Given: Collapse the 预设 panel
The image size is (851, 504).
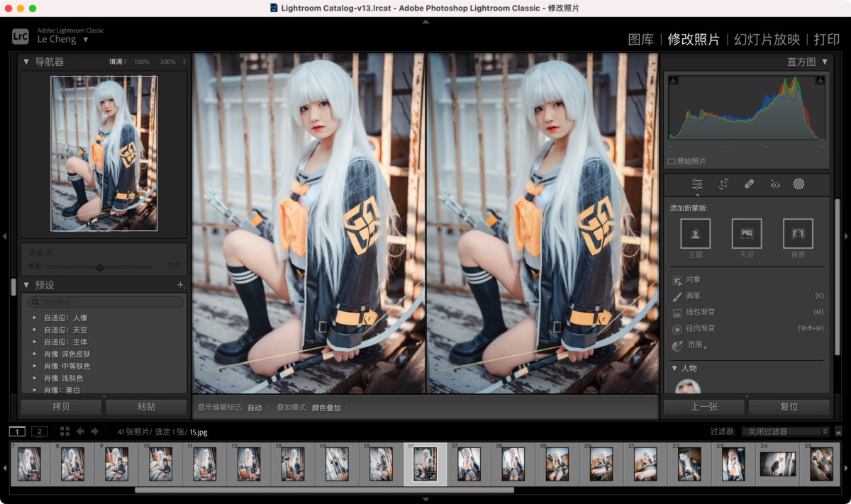Looking at the screenshot, I should click(x=26, y=285).
